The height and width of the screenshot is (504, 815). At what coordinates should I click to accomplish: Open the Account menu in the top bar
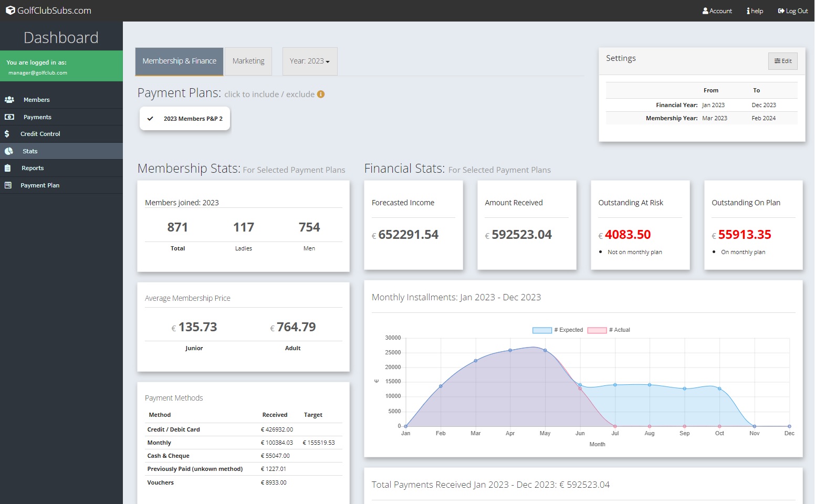click(717, 10)
